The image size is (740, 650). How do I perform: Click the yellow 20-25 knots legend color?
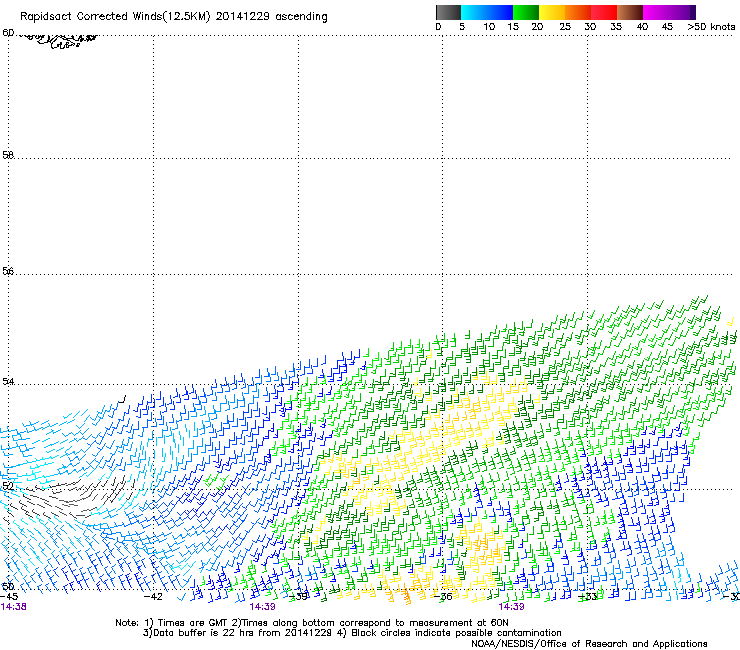click(x=552, y=12)
